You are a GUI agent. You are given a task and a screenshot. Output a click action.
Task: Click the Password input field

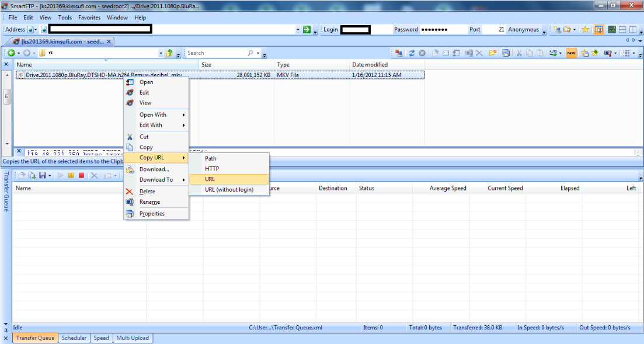tap(444, 30)
